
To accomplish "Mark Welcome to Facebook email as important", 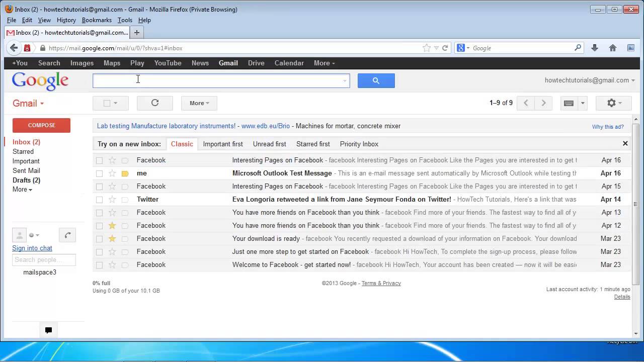I will (x=125, y=265).
